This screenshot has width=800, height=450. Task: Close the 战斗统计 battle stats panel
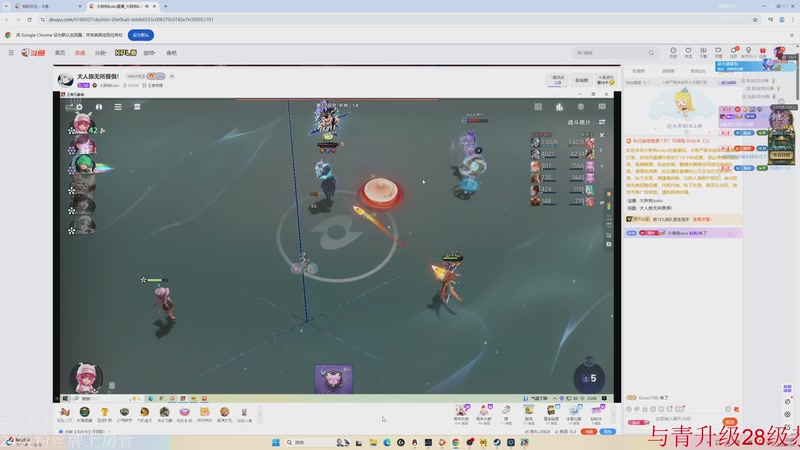click(602, 135)
